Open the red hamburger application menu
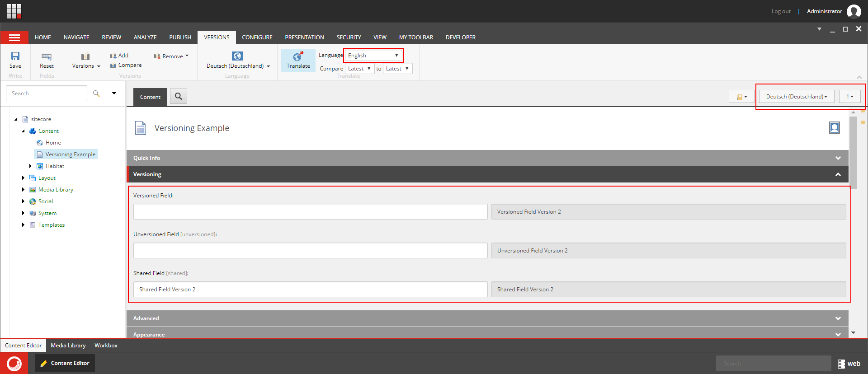The height and width of the screenshot is (374, 868). click(14, 37)
